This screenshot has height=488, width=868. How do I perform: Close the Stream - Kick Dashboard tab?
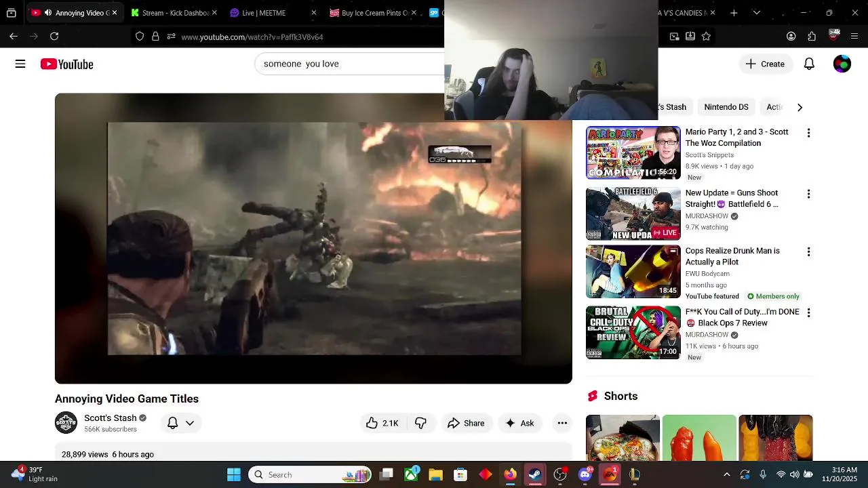pyautogui.click(x=214, y=13)
